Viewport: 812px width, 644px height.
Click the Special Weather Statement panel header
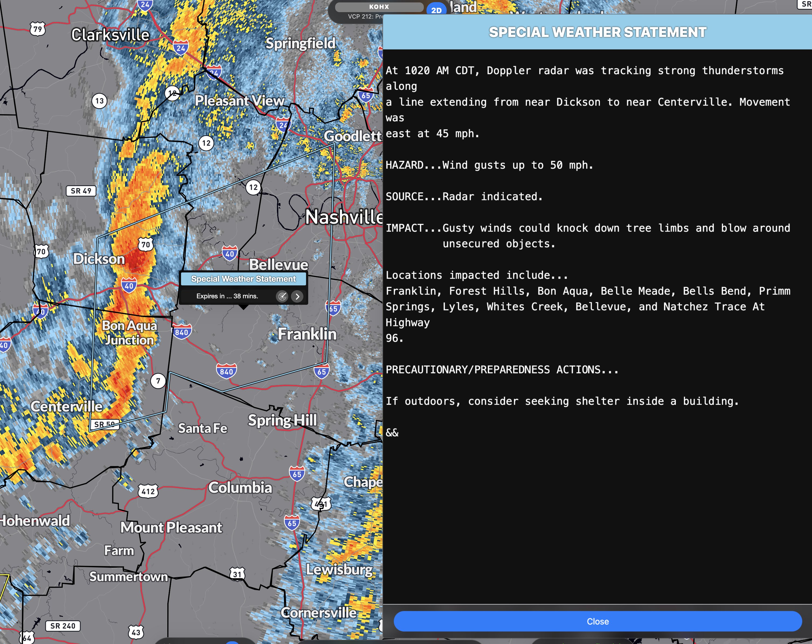click(597, 32)
